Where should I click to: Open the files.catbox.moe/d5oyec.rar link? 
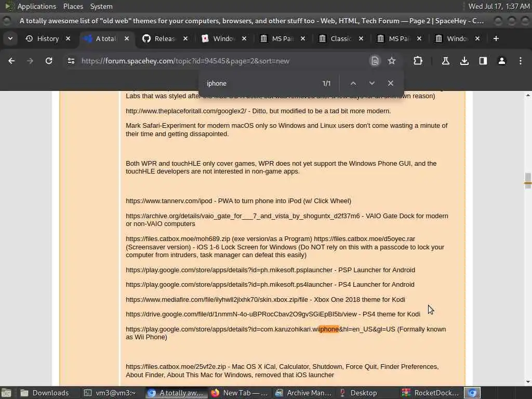(x=364, y=239)
